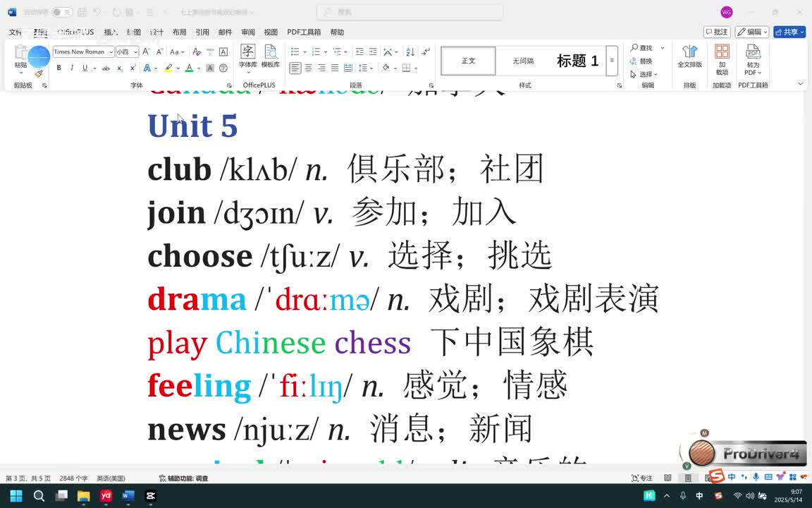Click the increase indent icon

click(373, 52)
